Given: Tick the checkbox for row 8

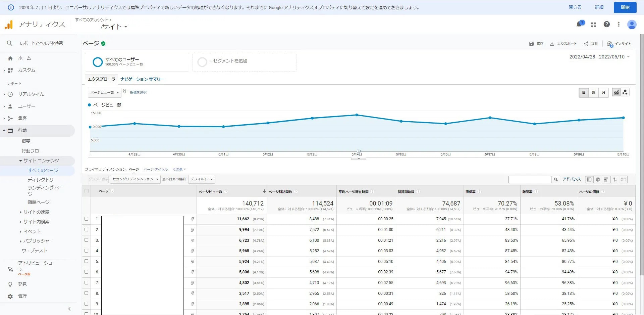Looking at the screenshot, I should pos(87,293).
